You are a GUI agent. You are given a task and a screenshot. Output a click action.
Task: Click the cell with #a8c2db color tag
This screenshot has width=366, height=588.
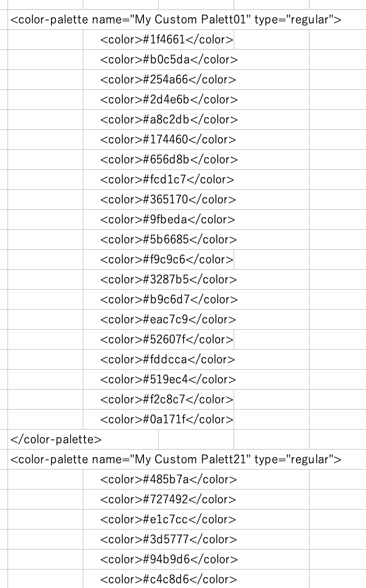[158, 120]
